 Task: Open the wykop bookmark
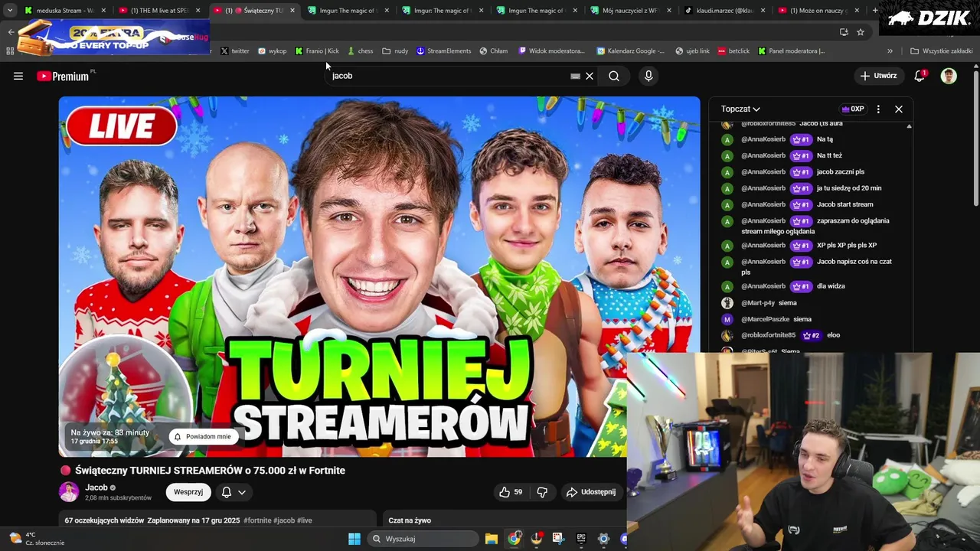tap(272, 51)
